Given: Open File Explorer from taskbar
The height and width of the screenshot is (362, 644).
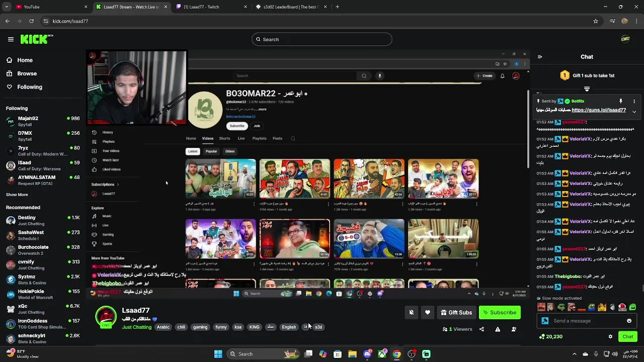Looking at the screenshot, I should point(352,354).
